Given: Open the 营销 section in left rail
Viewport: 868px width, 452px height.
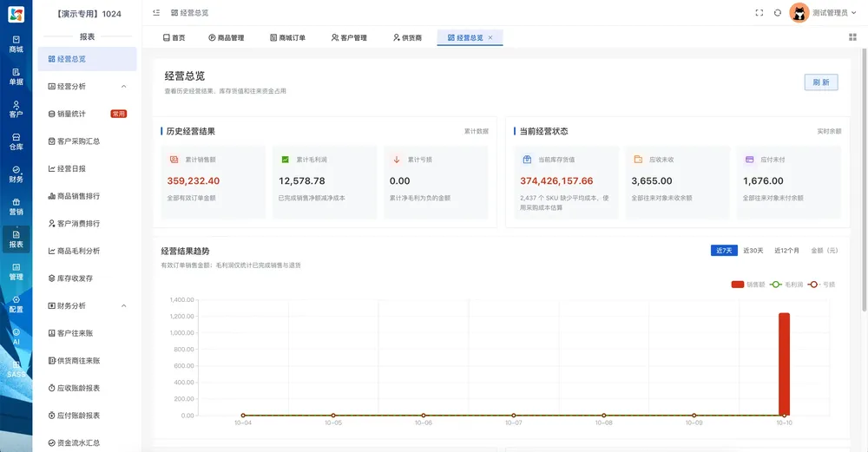Looking at the screenshot, I should (16, 206).
